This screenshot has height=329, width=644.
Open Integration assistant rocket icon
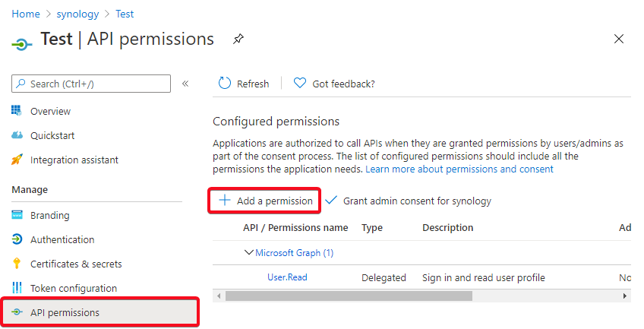(17, 160)
